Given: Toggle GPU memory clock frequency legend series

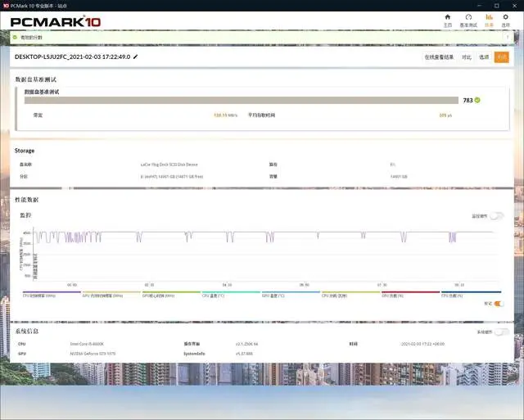Looking at the screenshot, I should coord(111,294).
